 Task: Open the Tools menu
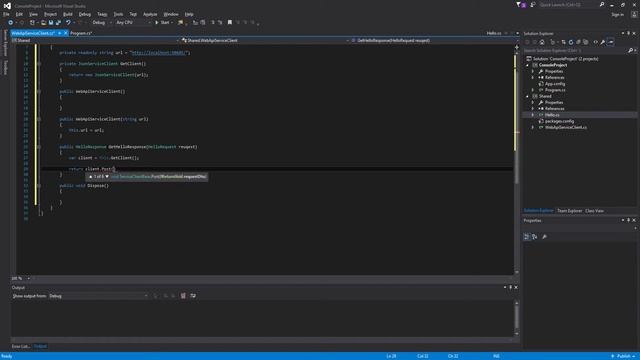pyautogui.click(x=118, y=14)
